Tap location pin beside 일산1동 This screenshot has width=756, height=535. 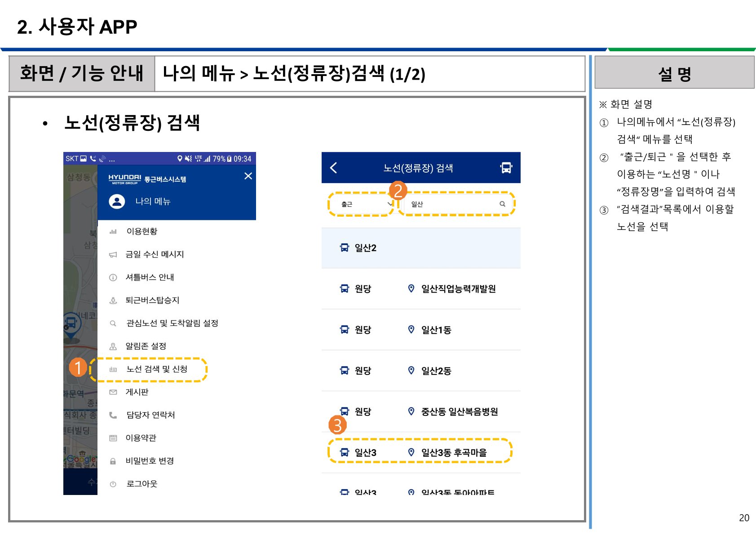coord(411,329)
